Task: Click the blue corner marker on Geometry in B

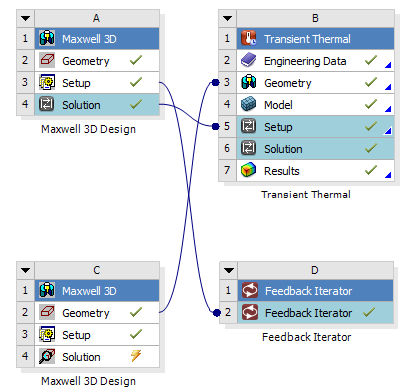Action: point(388,87)
